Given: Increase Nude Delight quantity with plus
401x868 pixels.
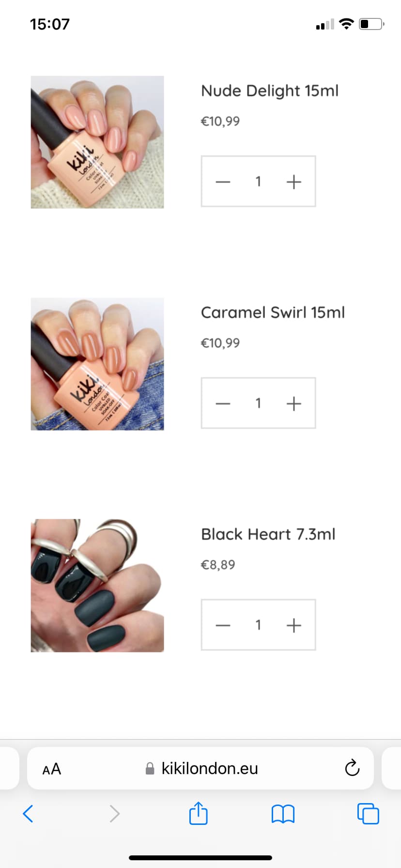Looking at the screenshot, I should 294,182.
